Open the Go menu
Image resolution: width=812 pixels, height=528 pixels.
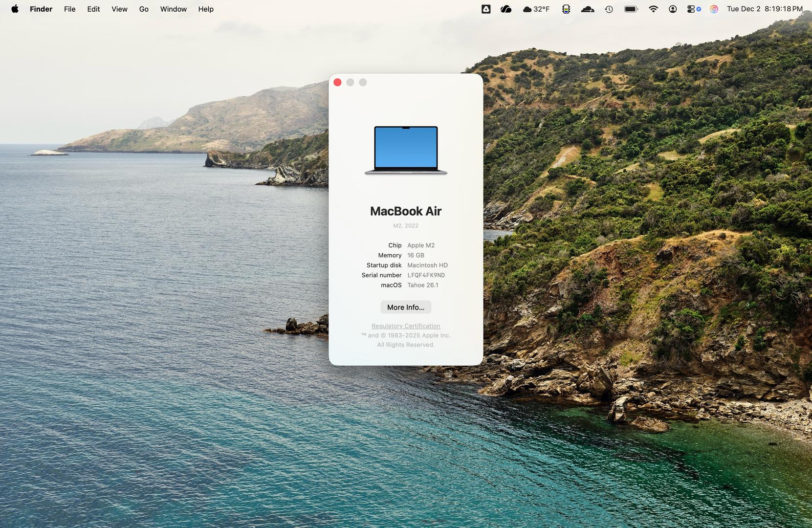144,9
